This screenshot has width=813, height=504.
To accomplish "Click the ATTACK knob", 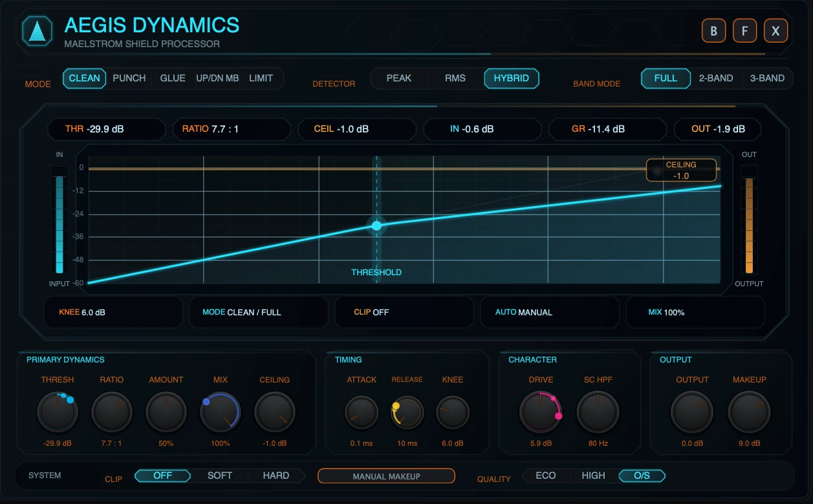I will point(362,413).
